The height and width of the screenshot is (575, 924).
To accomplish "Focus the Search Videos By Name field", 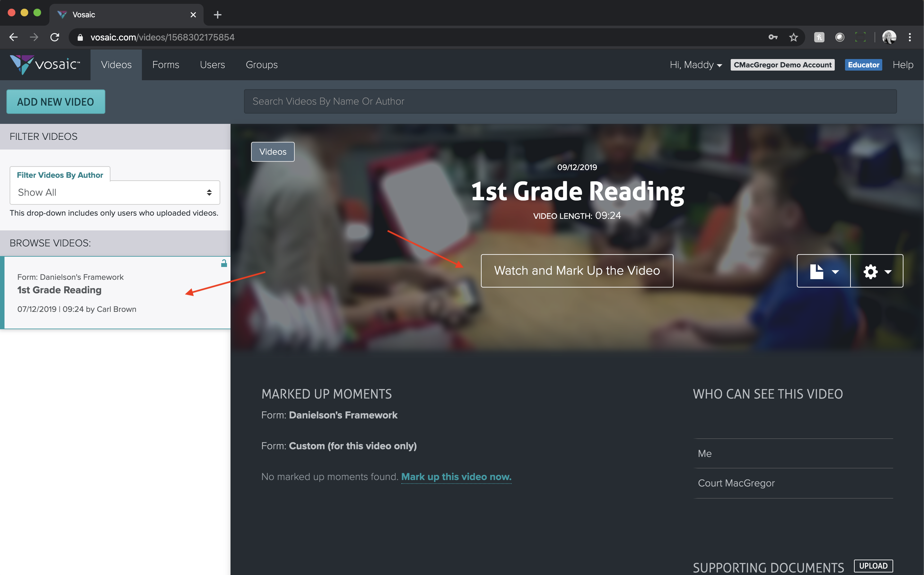I will coord(570,101).
